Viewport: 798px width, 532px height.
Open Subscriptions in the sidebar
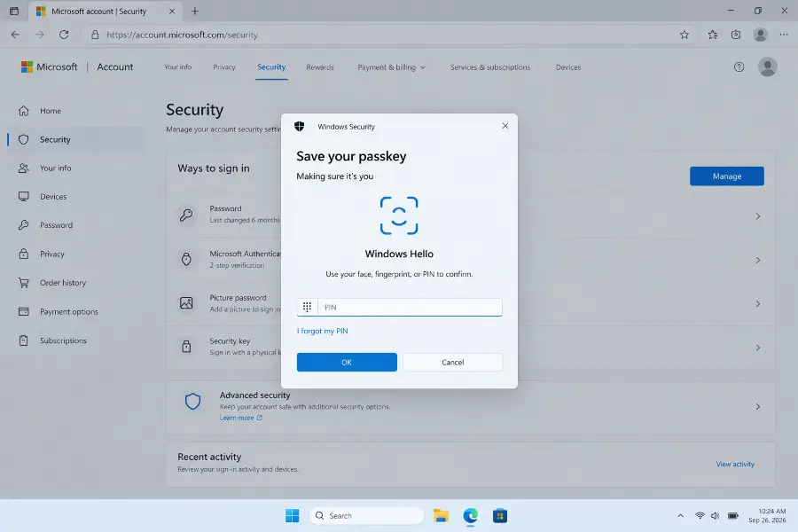click(75, 340)
